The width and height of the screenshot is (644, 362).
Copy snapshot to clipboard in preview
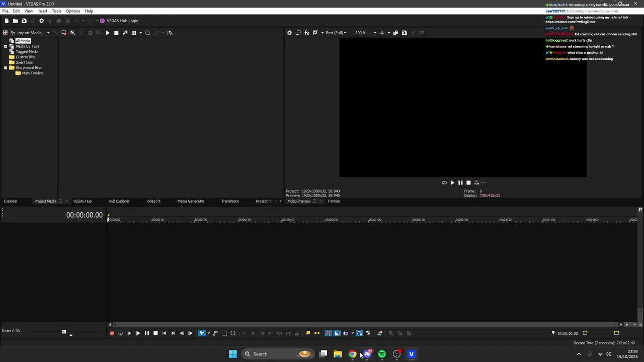[x=395, y=33]
